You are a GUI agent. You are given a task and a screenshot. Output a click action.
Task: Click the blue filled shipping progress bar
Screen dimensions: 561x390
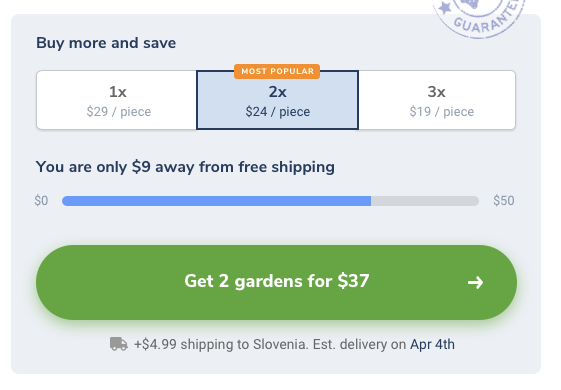coord(216,201)
